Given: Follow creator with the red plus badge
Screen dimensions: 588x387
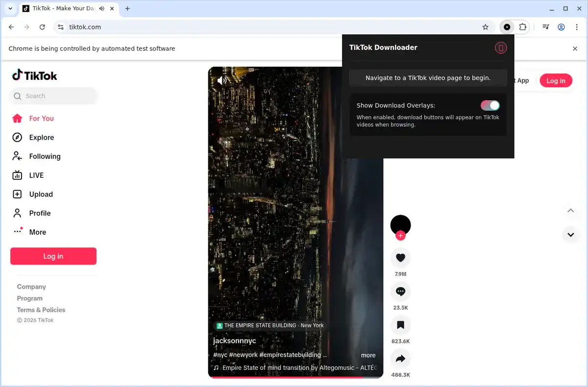Looking at the screenshot, I should [400, 236].
